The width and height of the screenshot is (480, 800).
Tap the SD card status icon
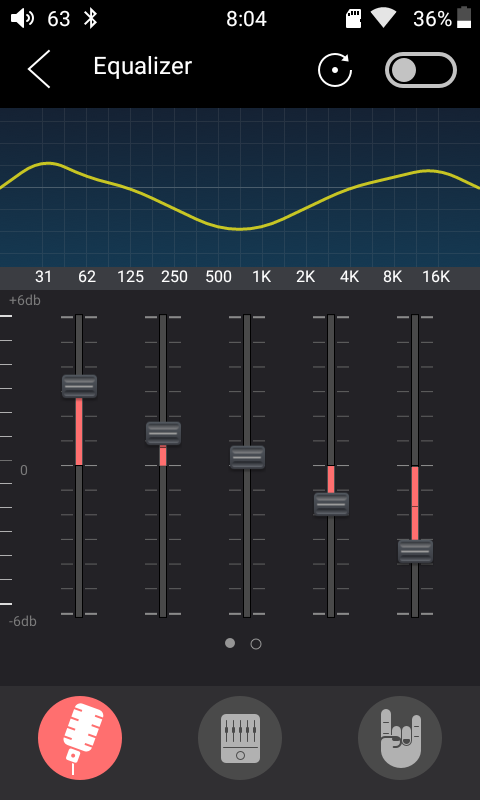pos(353,19)
